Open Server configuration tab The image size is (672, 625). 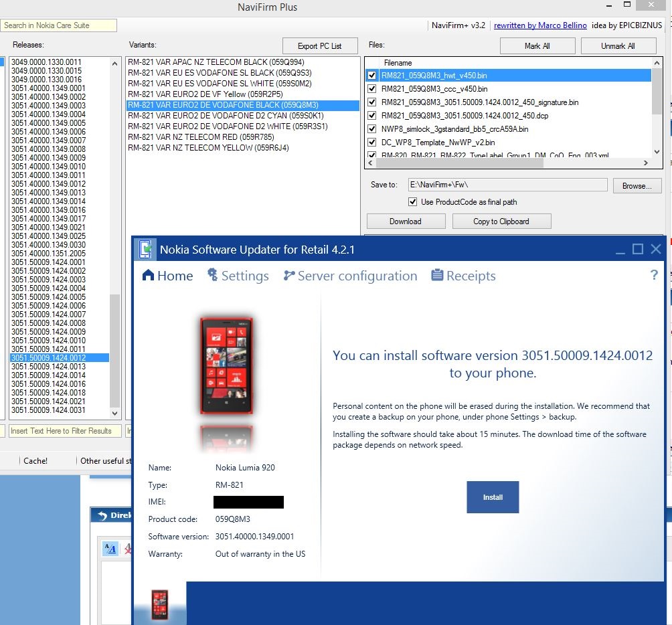pos(350,276)
